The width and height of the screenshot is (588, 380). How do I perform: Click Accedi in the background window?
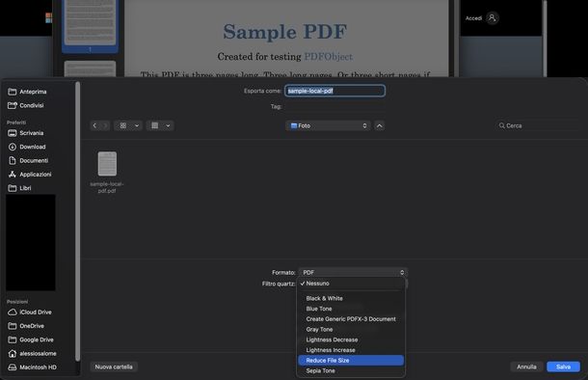click(473, 18)
